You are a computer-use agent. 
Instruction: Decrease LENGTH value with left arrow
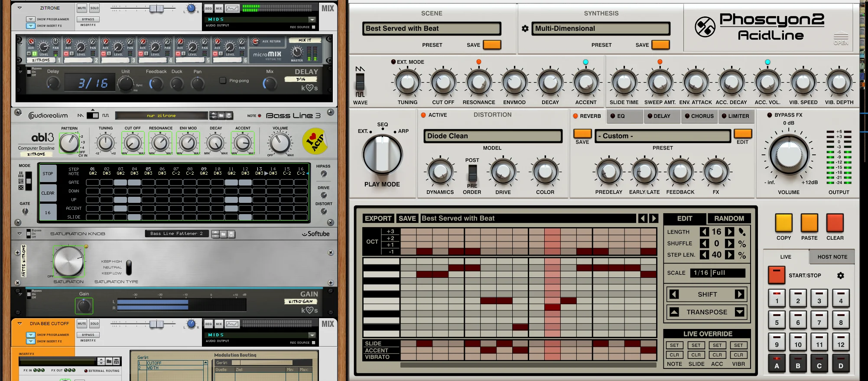pos(705,232)
